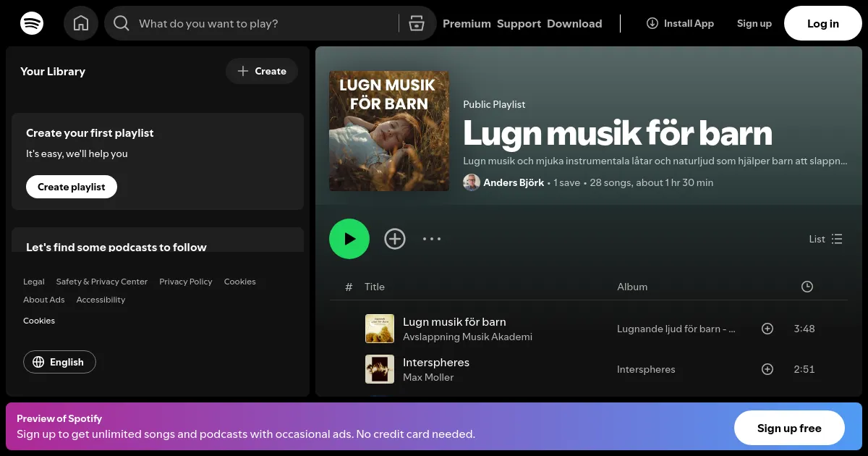
Task: Play the Lugn musik för barn playlist
Action: click(x=349, y=239)
